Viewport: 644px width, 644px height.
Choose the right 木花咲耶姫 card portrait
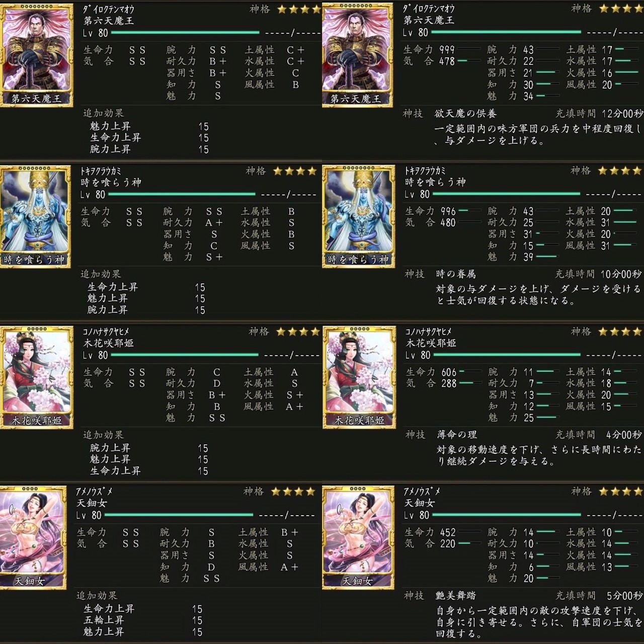(358, 377)
